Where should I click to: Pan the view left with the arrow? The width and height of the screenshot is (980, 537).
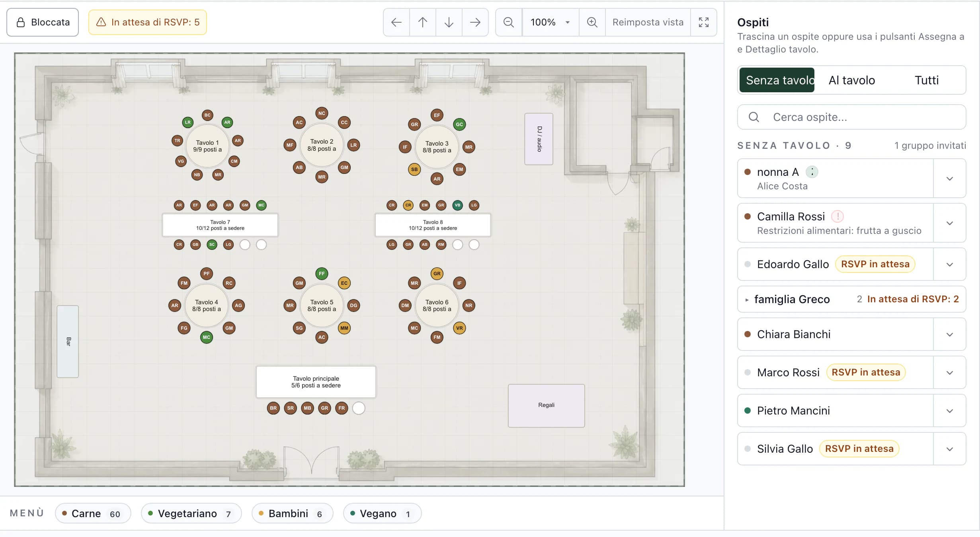click(396, 22)
